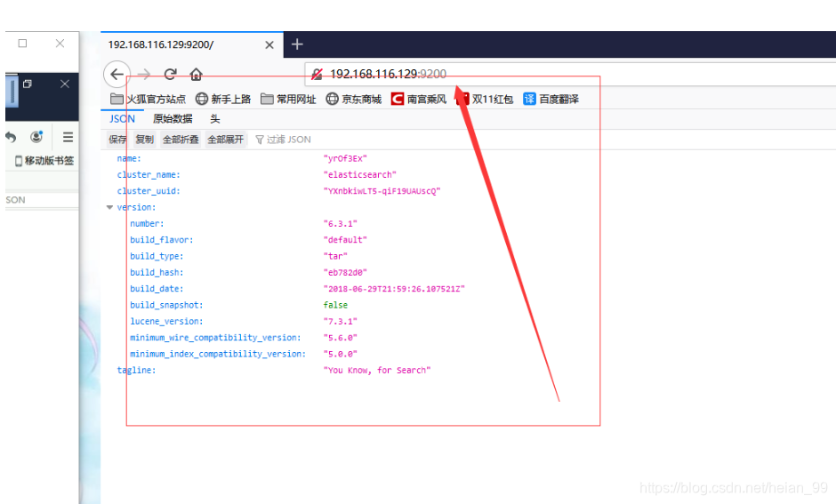Screen dimensions: 836x504
Task: Collapse the version tree node
Action: pos(109,208)
